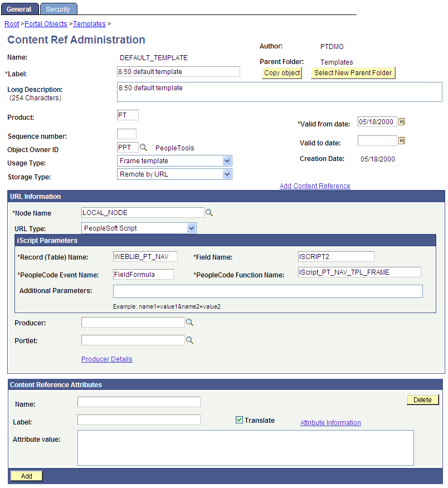This screenshot has width=448, height=488.
Task: Switch to the Security tab
Action: point(58,9)
